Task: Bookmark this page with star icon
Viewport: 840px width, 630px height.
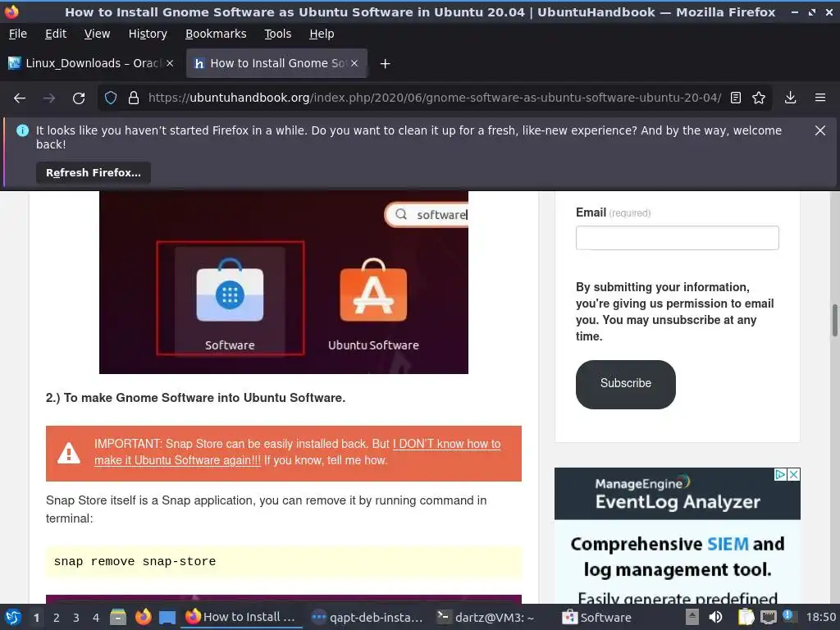Action: 759,98
